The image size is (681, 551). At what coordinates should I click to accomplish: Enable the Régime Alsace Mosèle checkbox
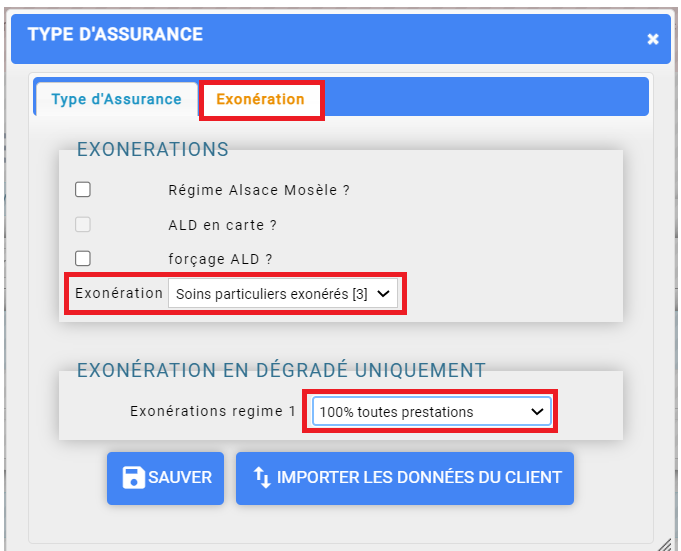coord(83,190)
